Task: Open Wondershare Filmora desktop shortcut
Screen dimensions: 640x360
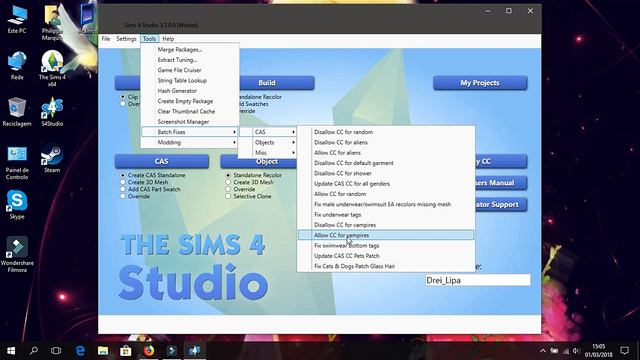Action: pos(17,254)
